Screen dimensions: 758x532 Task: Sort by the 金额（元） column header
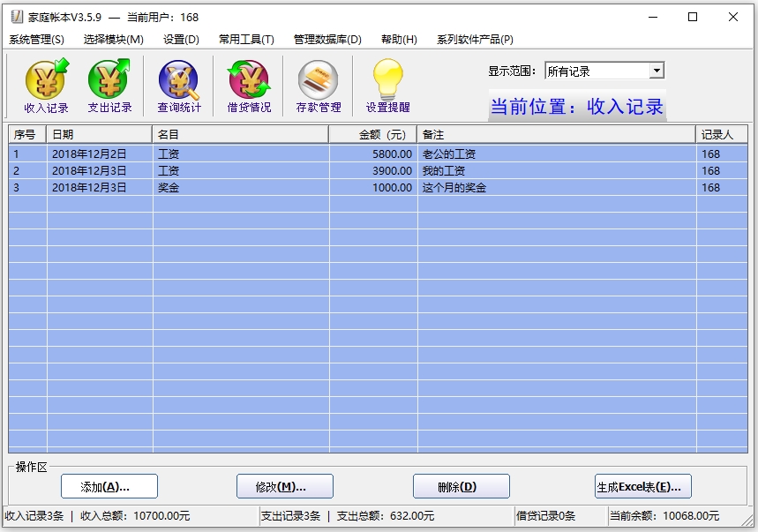point(372,134)
